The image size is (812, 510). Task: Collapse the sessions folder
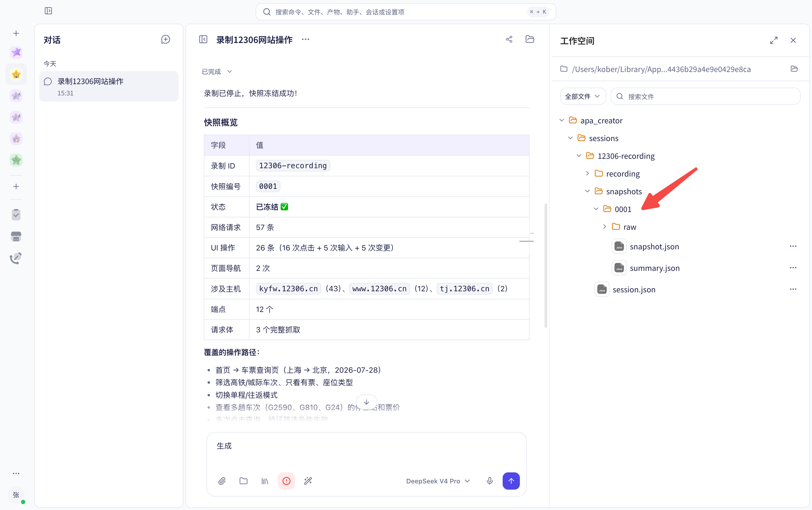[570, 138]
